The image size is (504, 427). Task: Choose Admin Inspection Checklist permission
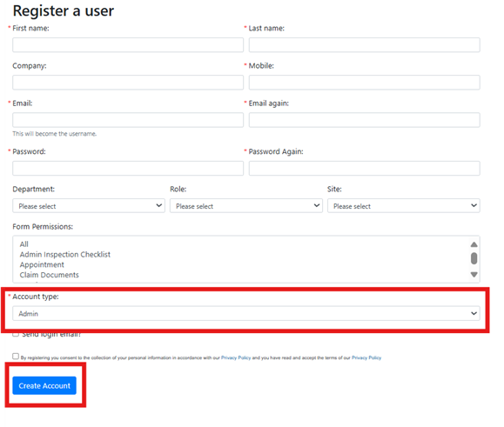(65, 255)
